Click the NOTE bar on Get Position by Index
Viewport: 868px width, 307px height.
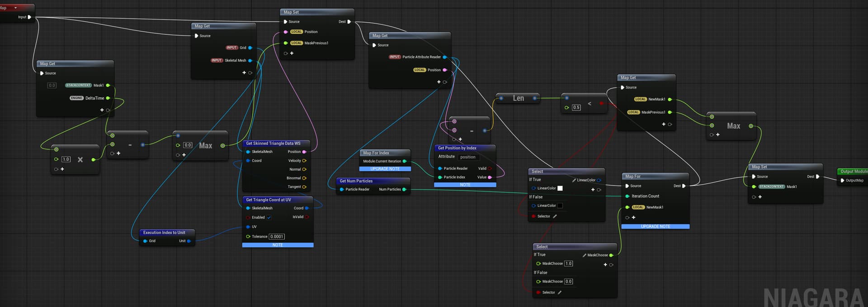click(465, 185)
